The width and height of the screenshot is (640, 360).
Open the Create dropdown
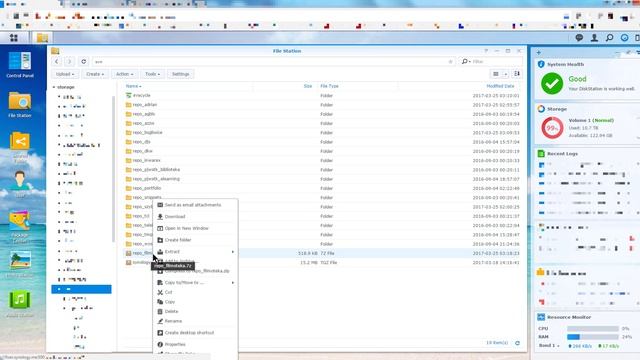[95, 74]
